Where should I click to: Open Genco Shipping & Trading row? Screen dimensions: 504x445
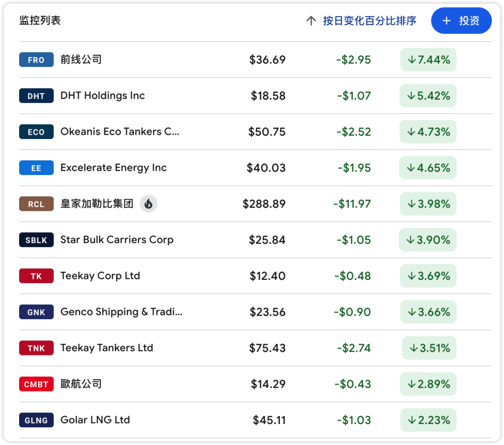click(x=121, y=312)
